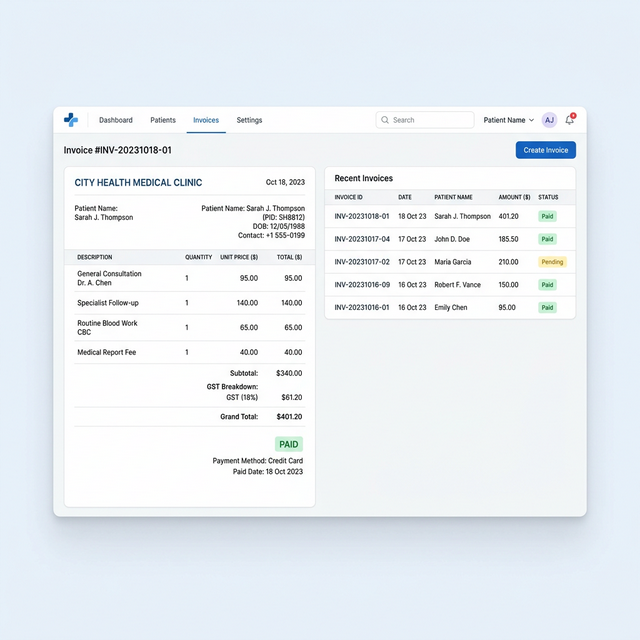Open invoice INV-20231017-04 row

click(450, 239)
